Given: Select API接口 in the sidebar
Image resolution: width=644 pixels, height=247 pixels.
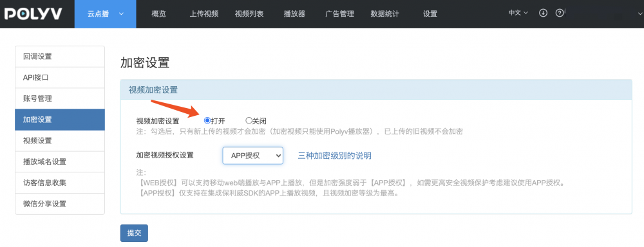Looking at the screenshot, I should coord(60,78).
